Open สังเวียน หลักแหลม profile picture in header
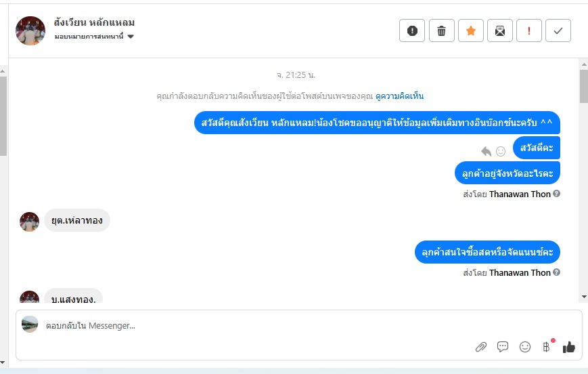This screenshot has height=374, width=588. pyautogui.click(x=30, y=30)
